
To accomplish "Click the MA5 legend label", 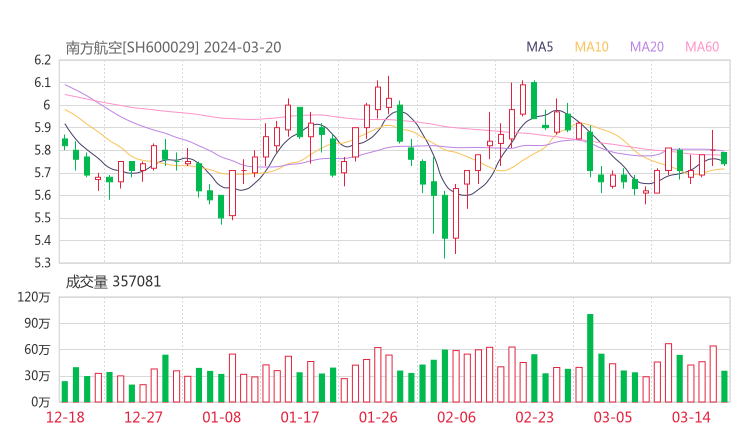I will 539,47.
